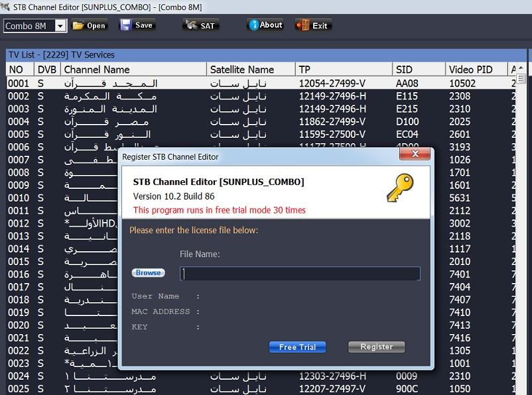532x395 pixels.
Task: Browse for a license file
Action: [149, 272]
